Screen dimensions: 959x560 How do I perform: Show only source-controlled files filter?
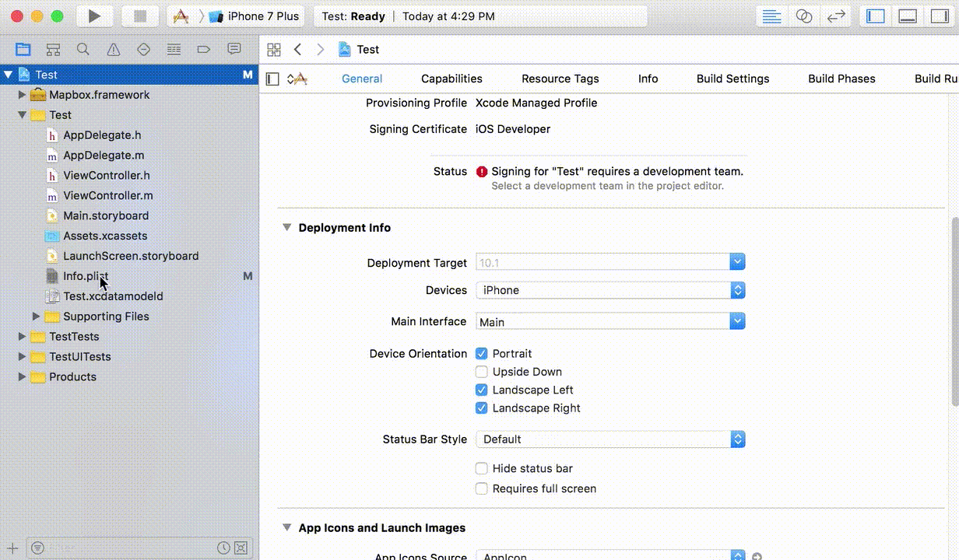241,548
